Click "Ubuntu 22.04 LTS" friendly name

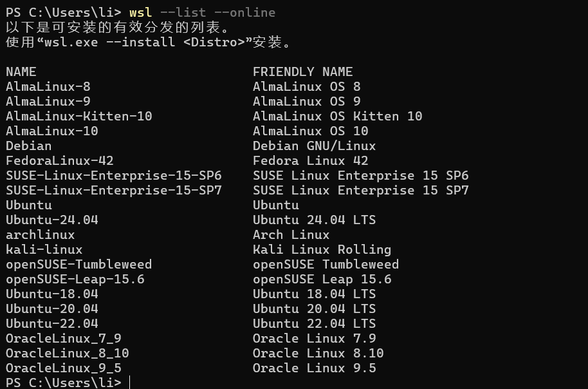tap(314, 323)
